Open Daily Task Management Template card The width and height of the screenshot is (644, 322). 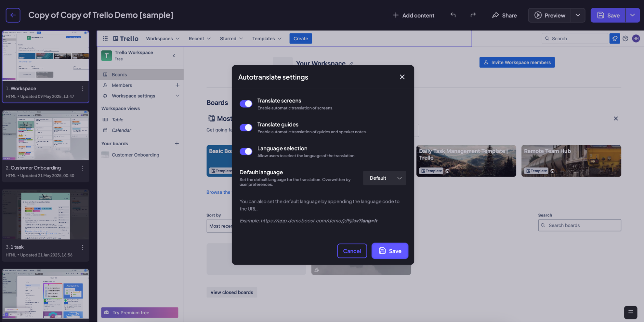(x=466, y=161)
